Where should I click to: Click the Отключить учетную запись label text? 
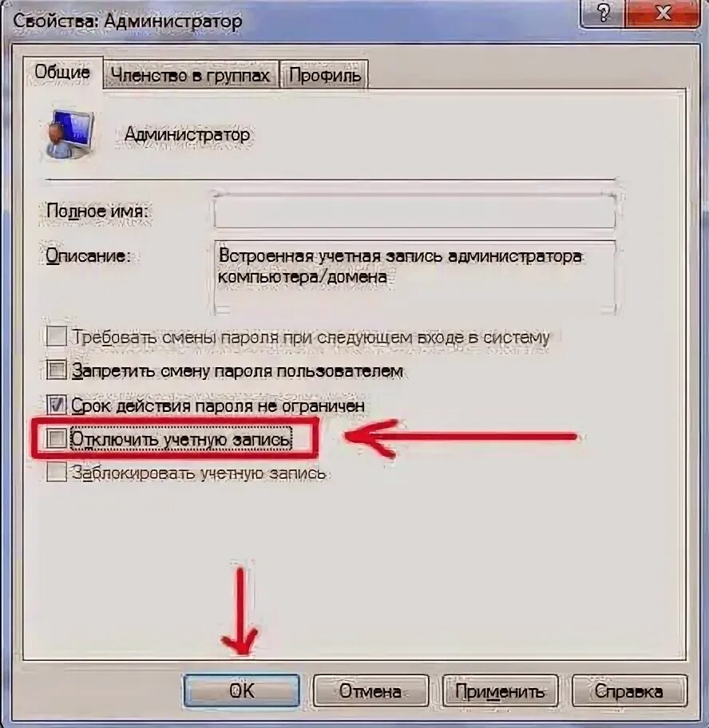click(x=181, y=439)
